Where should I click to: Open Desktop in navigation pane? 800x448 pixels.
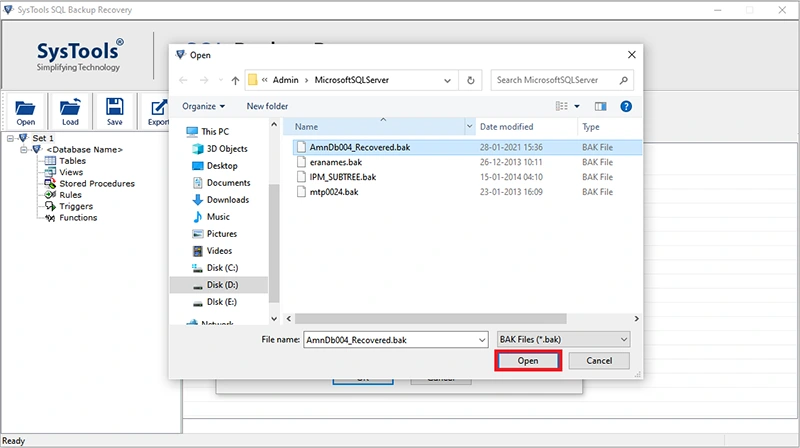(215, 166)
